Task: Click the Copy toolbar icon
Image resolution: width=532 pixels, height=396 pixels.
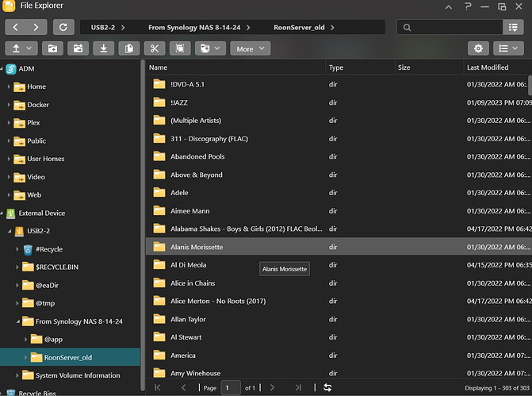Action: pyautogui.click(x=129, y=48)
